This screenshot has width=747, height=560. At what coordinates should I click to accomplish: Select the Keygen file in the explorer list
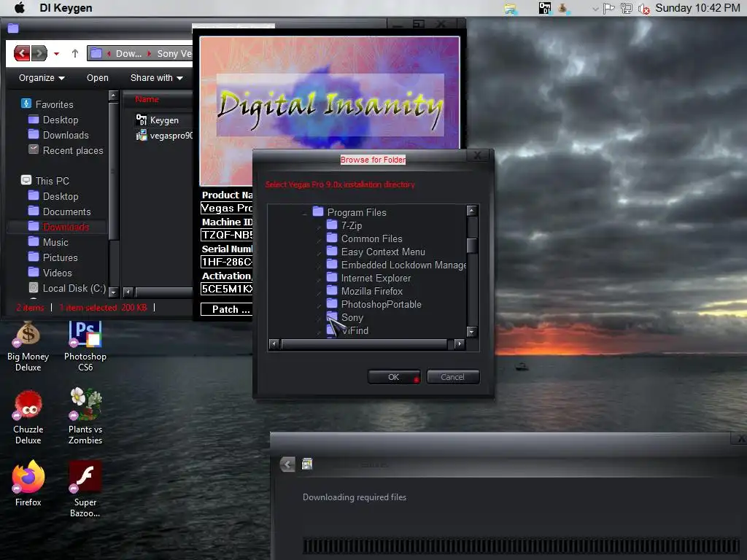tap(158, 120)
